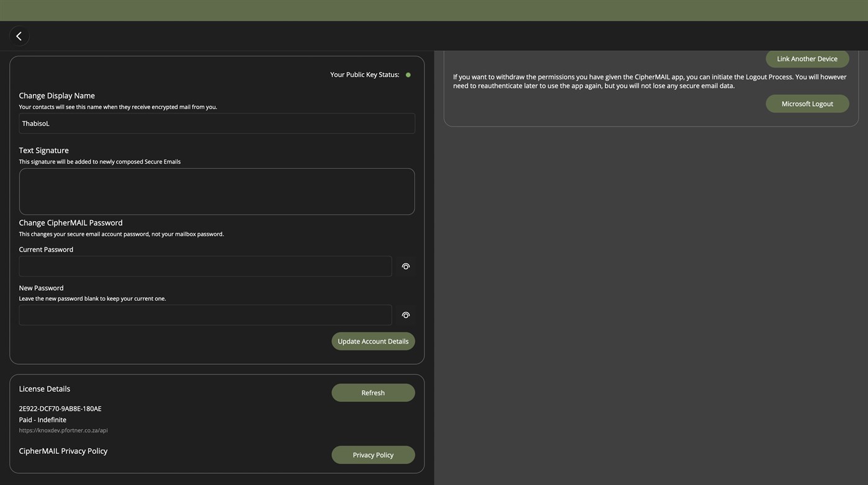Click the New Password field
868x485 pixels.
point(205,315)
